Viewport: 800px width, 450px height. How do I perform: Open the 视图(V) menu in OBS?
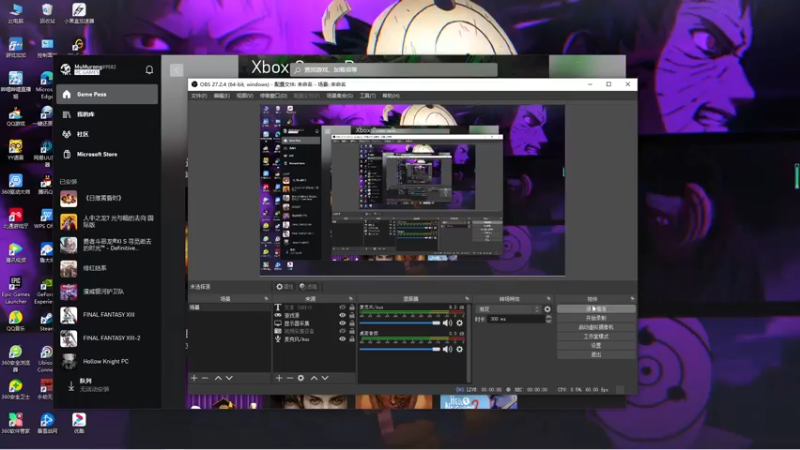tap(244, 96)
